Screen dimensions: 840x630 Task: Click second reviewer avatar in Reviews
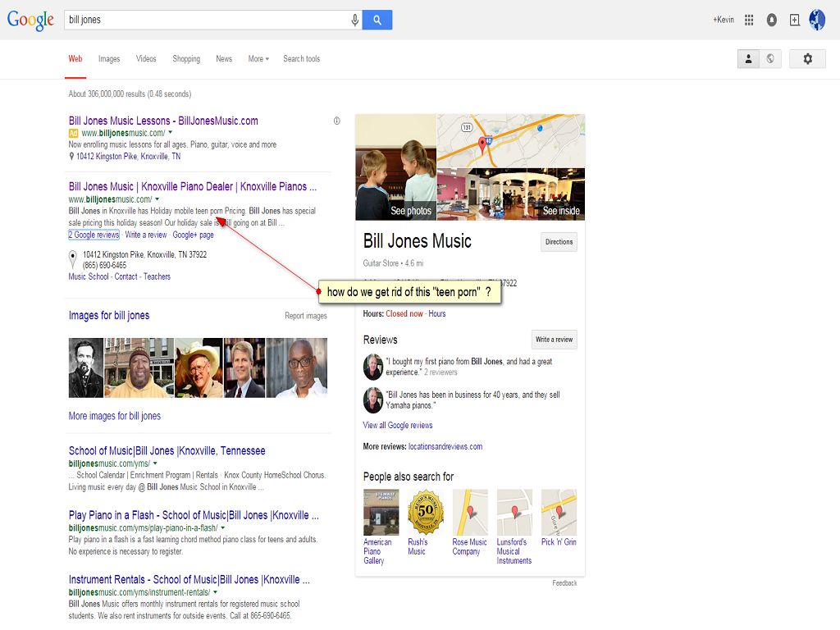(x=373, y=400)
